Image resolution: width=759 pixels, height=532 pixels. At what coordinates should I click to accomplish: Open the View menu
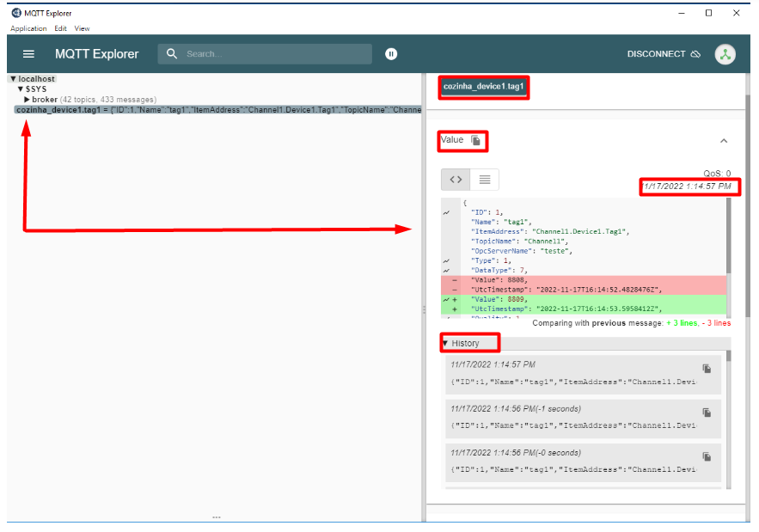(x=82, y=28)
